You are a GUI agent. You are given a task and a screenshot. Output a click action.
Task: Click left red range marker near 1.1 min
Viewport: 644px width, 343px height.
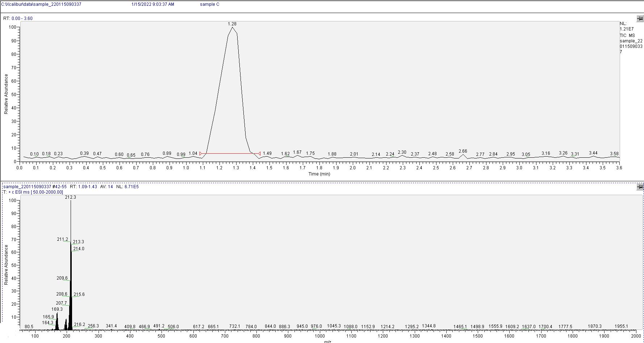click(x=201, y=154)
